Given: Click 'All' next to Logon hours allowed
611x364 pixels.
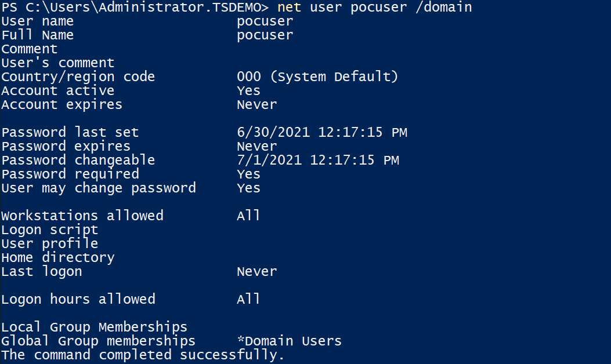Looking at the screenshot, I should 248,299.
